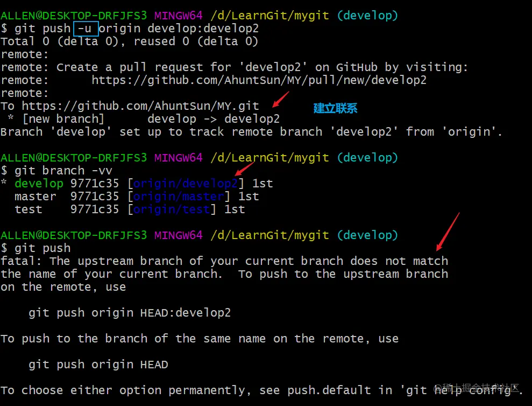Click the green 'develop' branch name in listing
532x406 pixels.
coord(39,184)
